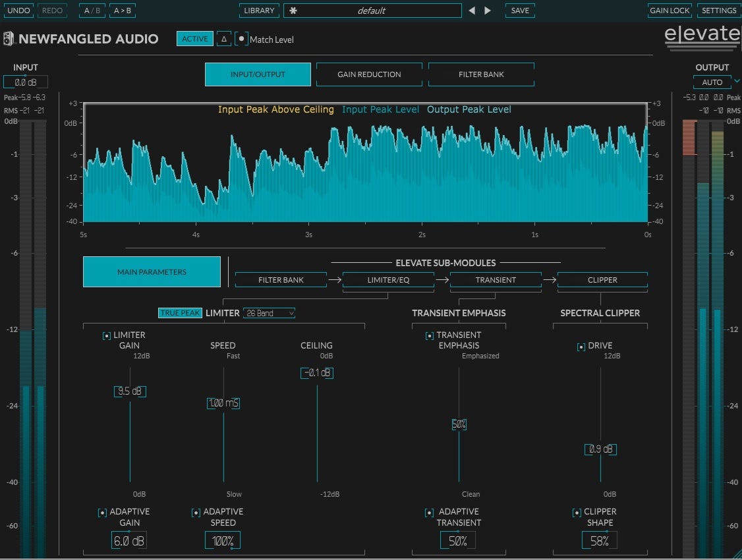The height and width of the screenshot is (560, 742).
Task: Enable GAIN LOCK
Action: click(670, 11)
